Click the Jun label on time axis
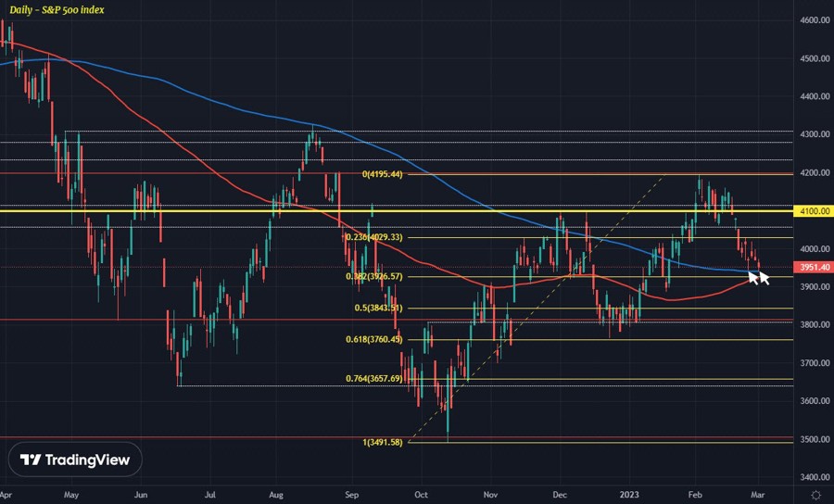This screenshot has height=504, width=834. tap(141, 495)
